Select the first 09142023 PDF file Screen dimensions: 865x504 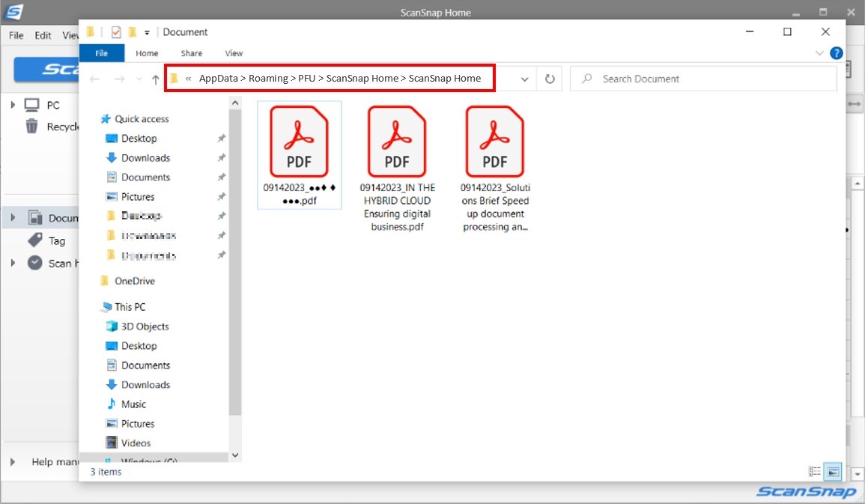pos(299,155)
